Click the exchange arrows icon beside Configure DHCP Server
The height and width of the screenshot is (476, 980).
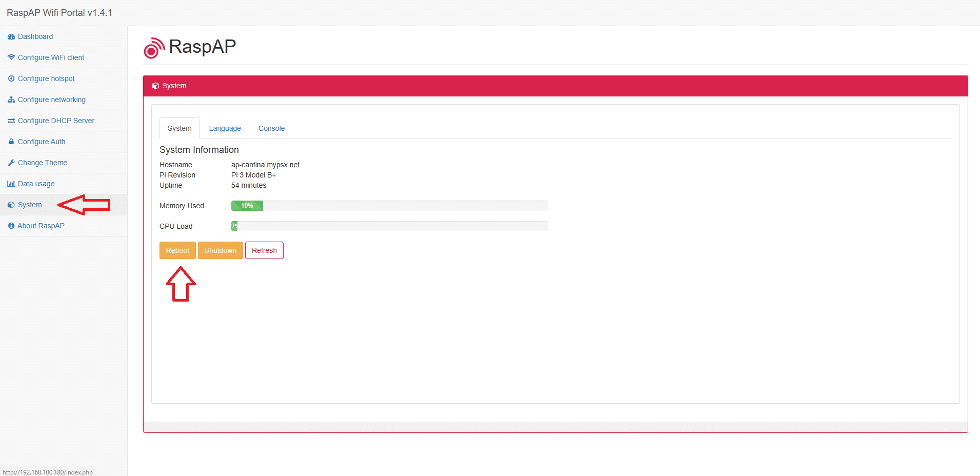coord(11,121)
